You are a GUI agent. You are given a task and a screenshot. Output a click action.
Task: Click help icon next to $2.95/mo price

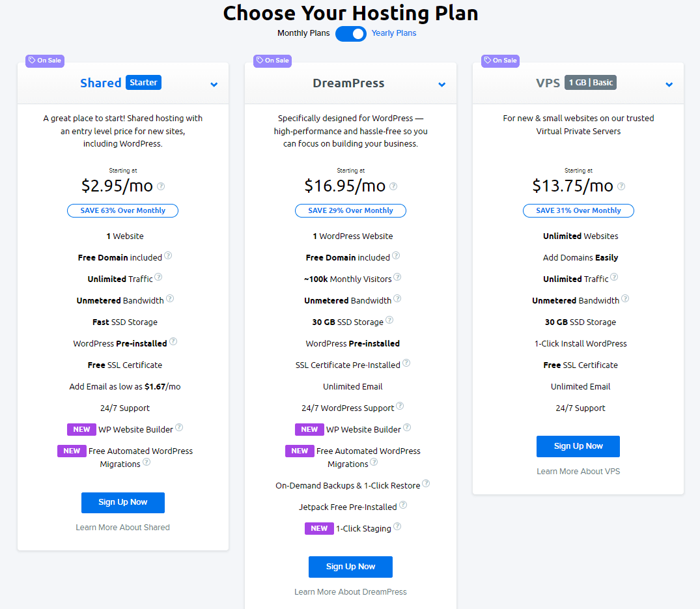[x=161, y=186]
